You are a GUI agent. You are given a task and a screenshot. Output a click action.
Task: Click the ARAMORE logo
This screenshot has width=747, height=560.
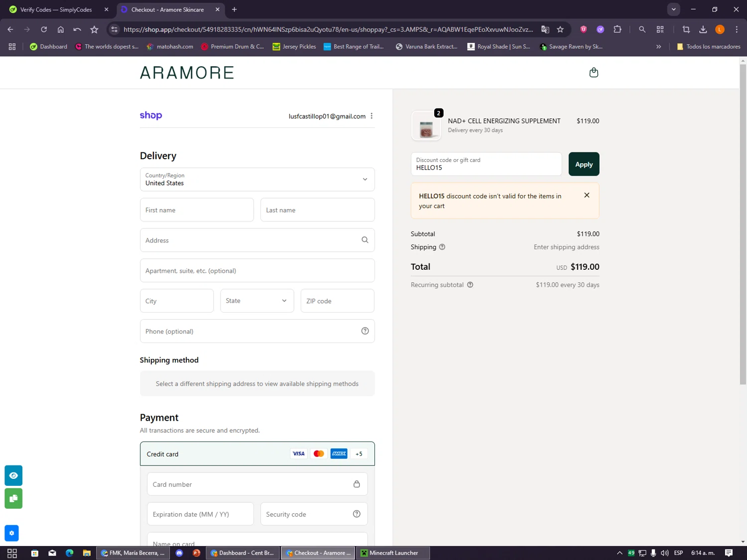pyautogui.click(x=187, y=73)
